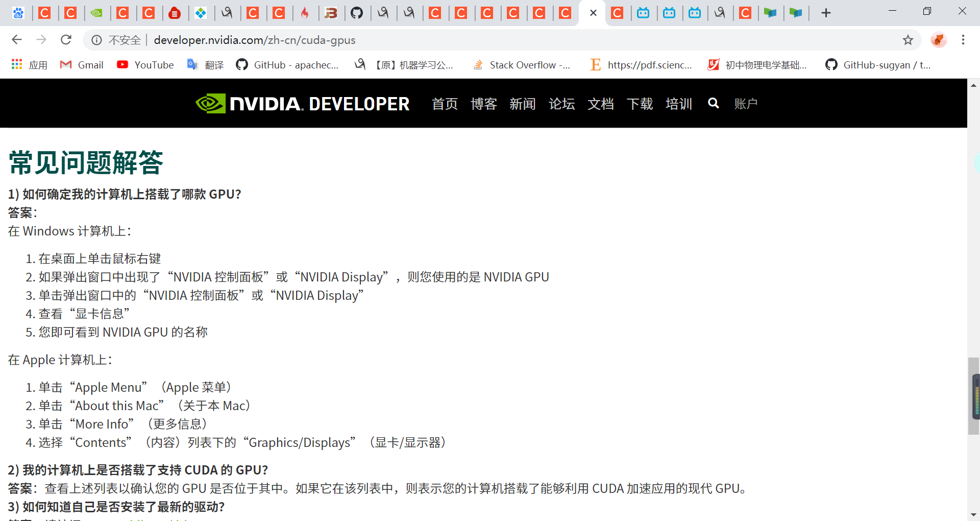Navigate forward in browser history

pyautogui.click(x=41, y=40)
